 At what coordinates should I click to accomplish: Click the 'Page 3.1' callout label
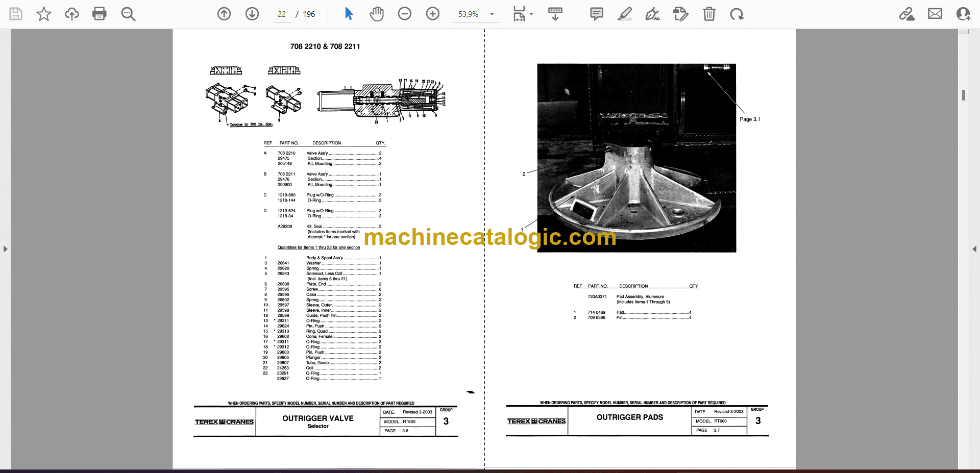click(750, 119)
